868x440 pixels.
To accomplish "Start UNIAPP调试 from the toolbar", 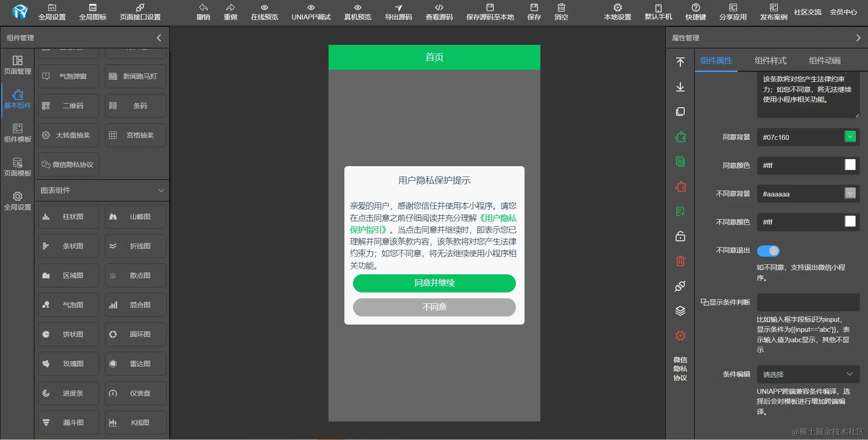I will click(311, 12).
